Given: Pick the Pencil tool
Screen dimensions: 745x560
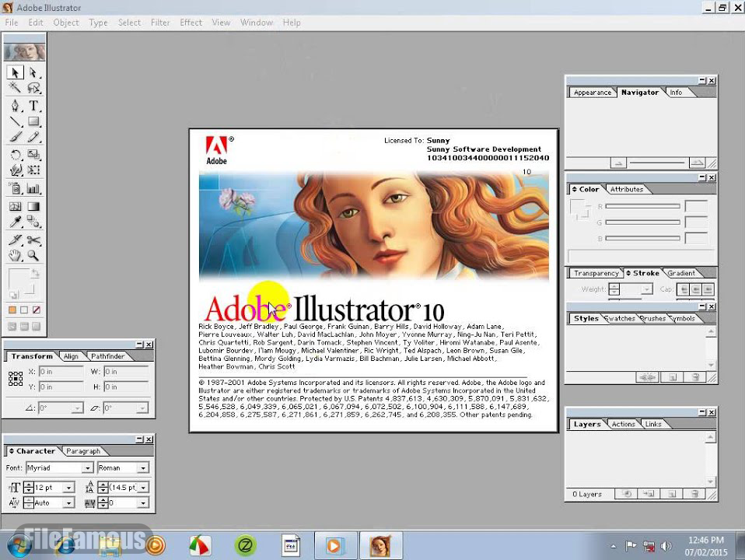Looking at the screenshot, I should [33, 138].
